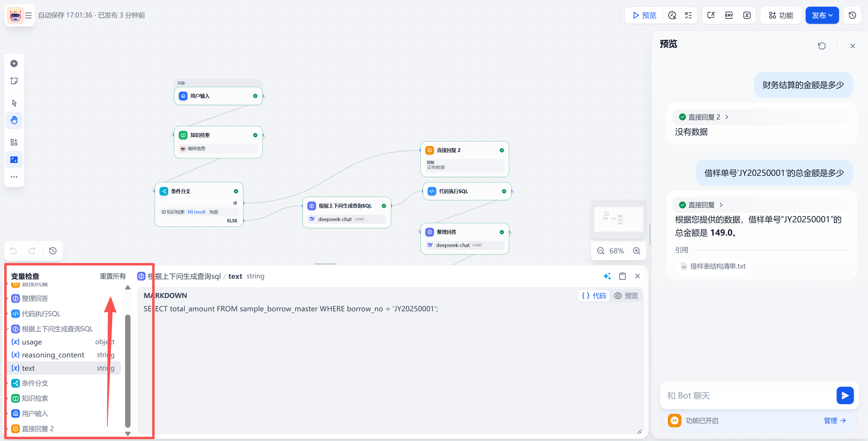
Task: Click the copy to clipboard icon
Action: pyautogui.click(x=622, y=276)
